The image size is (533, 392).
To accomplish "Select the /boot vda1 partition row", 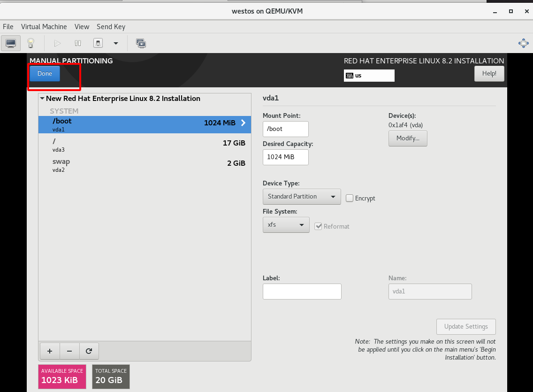I will (145, 124).
